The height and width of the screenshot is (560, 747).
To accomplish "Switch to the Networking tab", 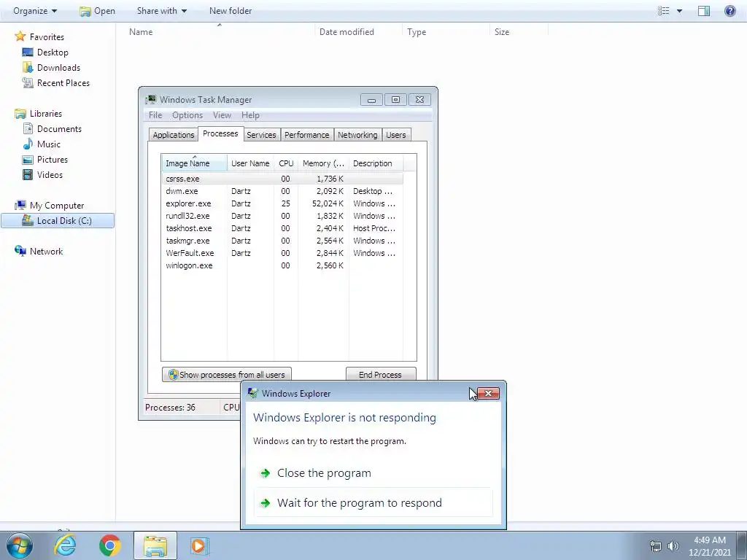I will (x=357, y=135).
